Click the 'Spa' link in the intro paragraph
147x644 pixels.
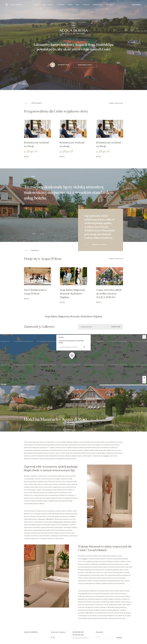[104, 453]
